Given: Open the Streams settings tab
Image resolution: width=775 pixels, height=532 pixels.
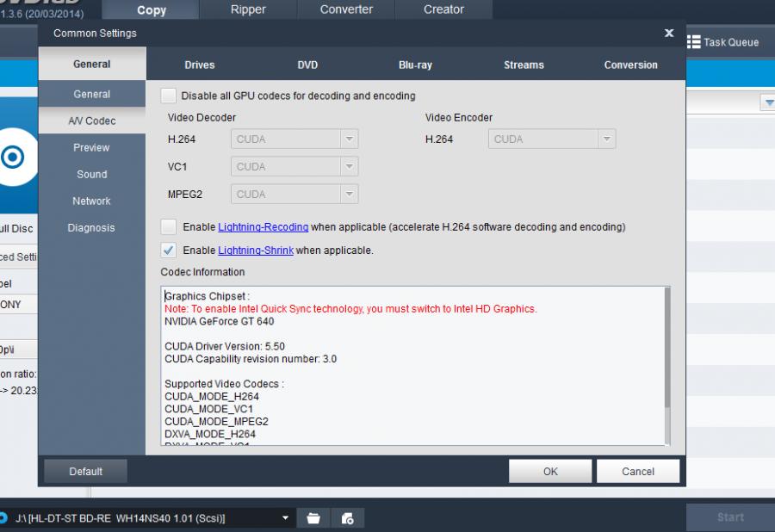Looking at the screenshot, I should [524, 65].
